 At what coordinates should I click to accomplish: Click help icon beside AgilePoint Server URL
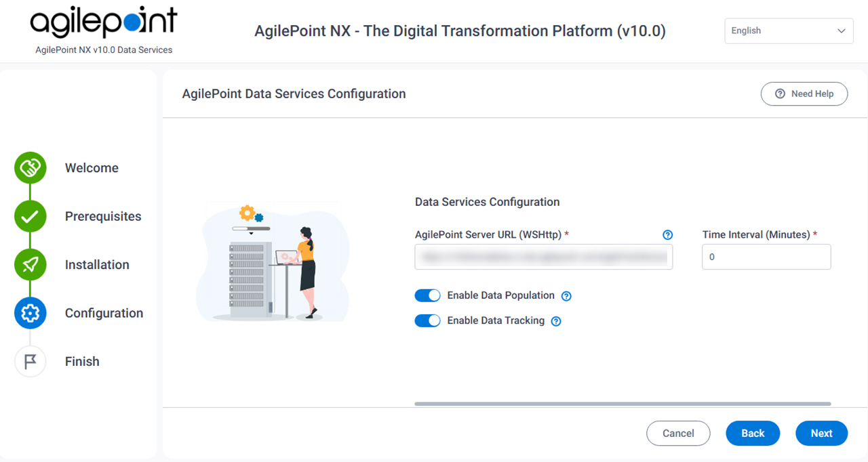click(x=667, y=235)
